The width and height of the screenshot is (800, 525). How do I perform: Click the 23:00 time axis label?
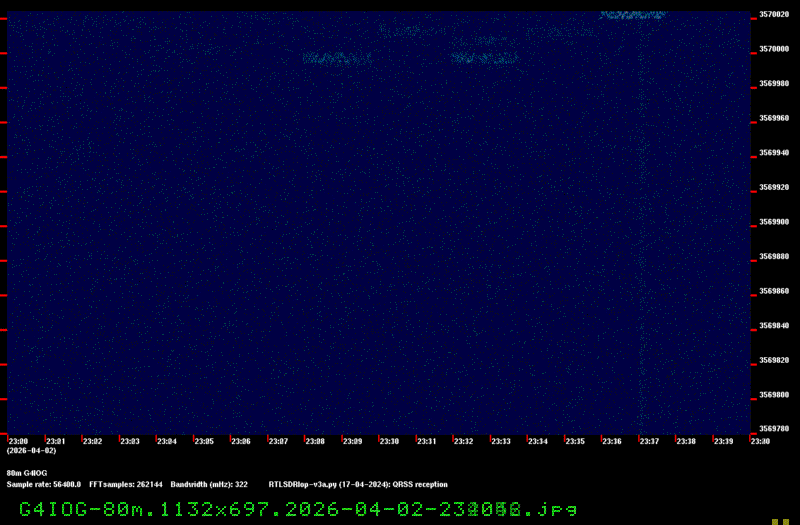coord(18,441)
